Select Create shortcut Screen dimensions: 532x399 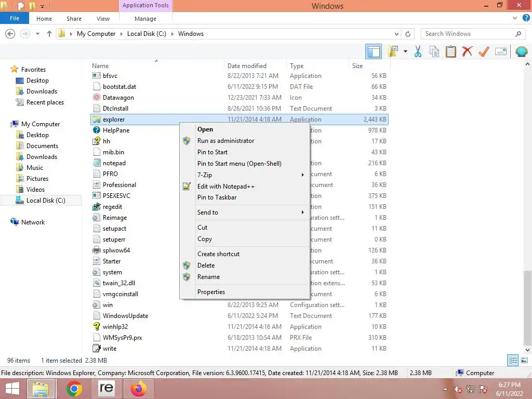click(218, 254)
